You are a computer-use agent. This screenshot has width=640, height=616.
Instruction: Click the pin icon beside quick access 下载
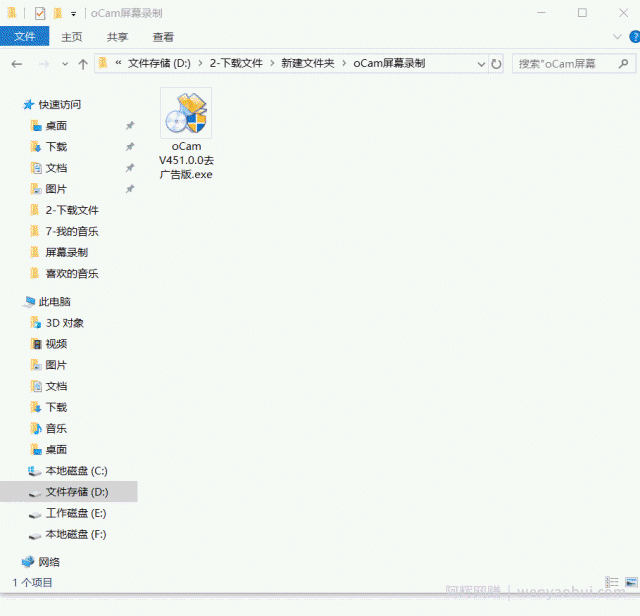tap(130, 146)
